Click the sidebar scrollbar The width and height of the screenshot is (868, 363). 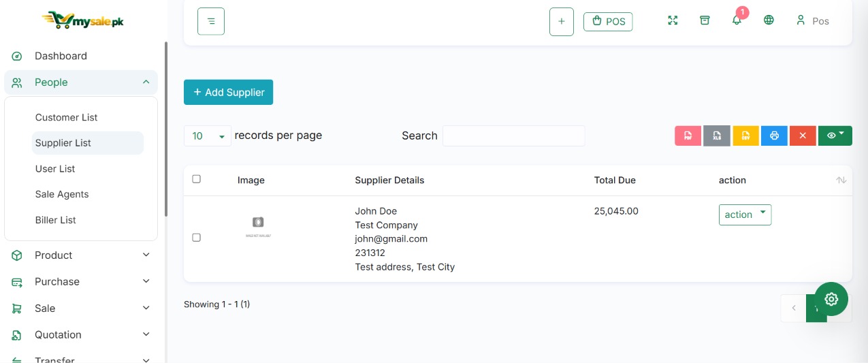click(x=166, y=129)
